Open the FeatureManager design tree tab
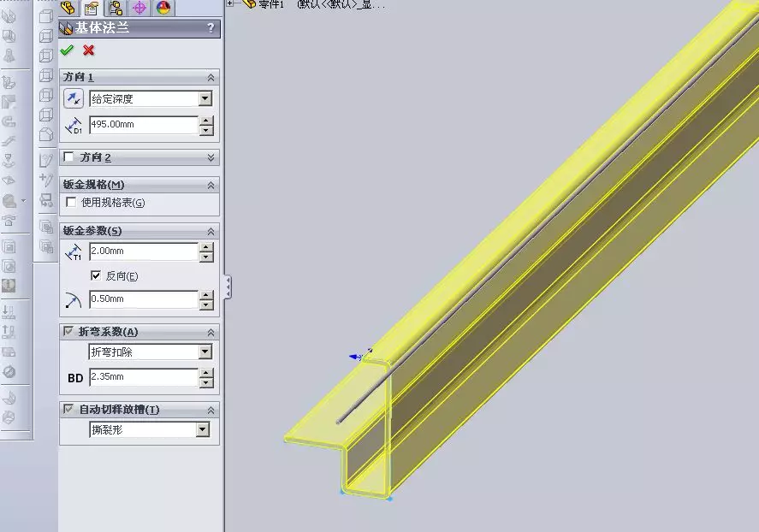 pyautogui.click(x=68, y=8)
